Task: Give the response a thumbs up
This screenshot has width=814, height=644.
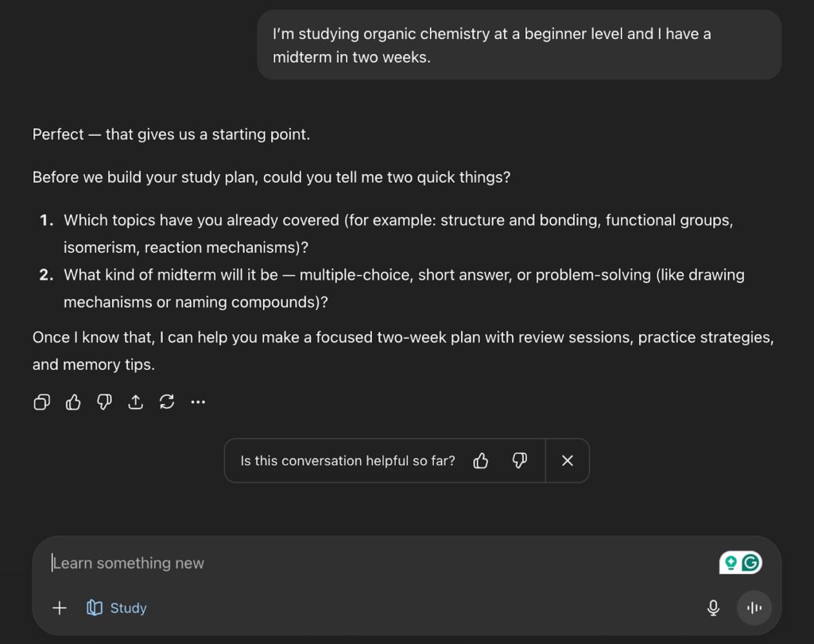Action: (73, 402)
